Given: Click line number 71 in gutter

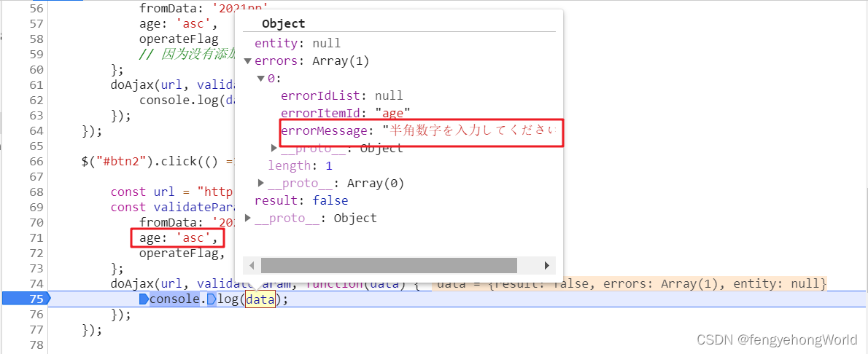Looking at the screenshot, I should click(36, 238).
